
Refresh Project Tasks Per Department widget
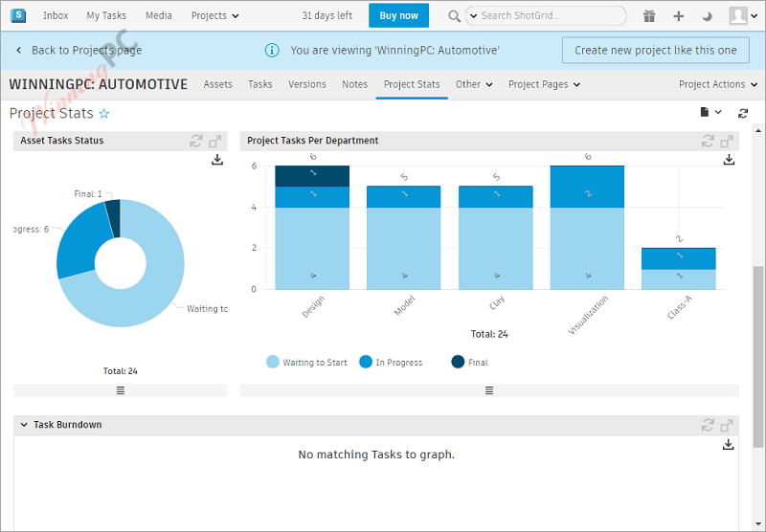click(x=708, y=141)
